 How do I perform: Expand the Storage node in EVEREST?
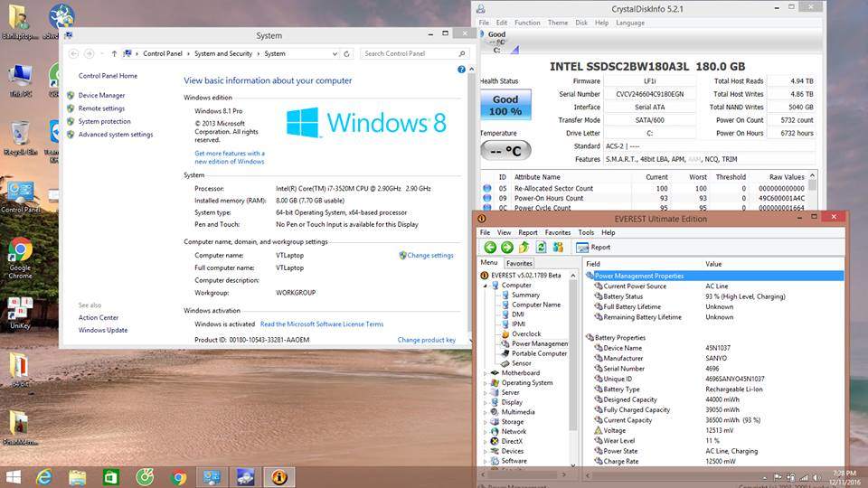[x=486, y=422]
